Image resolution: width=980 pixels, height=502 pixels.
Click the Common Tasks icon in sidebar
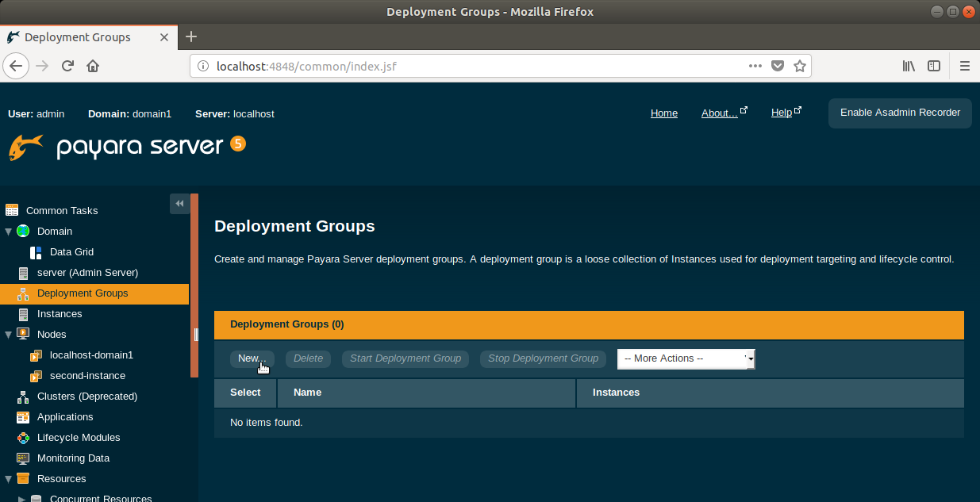point(12,210)
